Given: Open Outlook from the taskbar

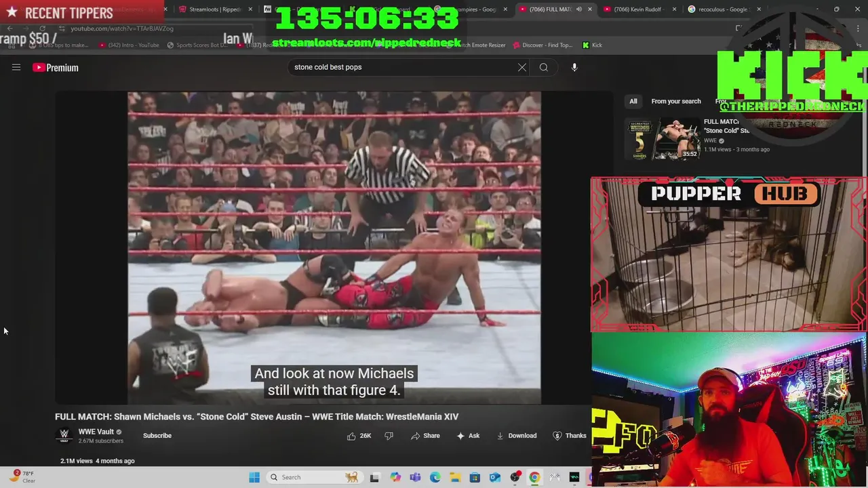Looking at the screenshot, I should [x=495, y=477].
